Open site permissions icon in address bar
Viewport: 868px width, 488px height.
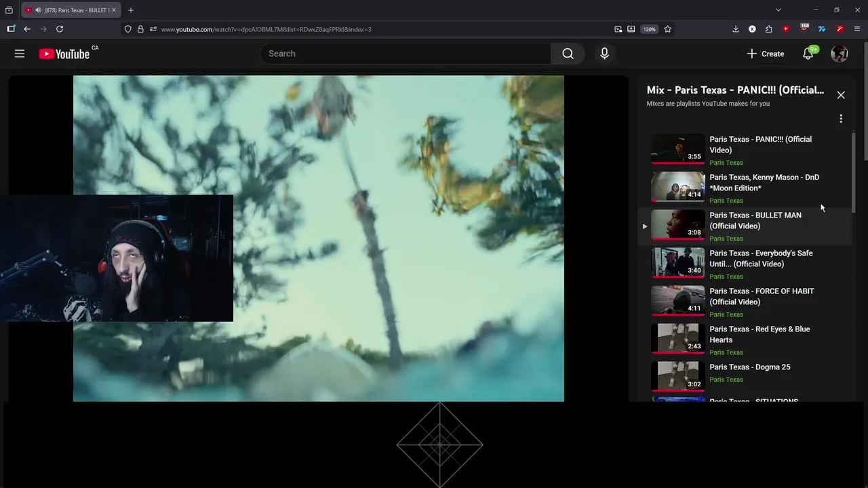[153, 29]
